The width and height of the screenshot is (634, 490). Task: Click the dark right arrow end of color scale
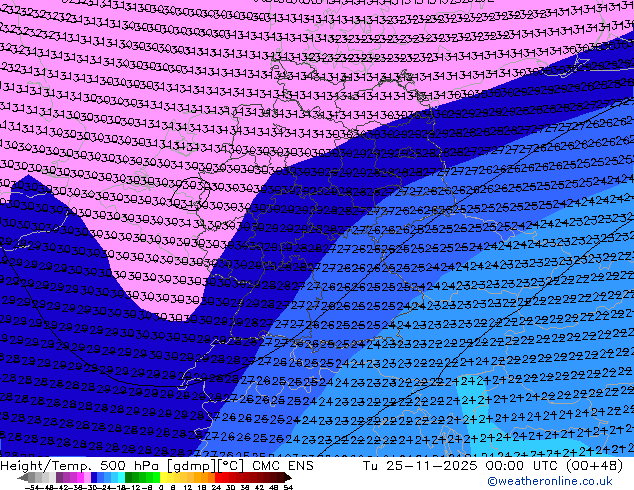(288, 477)
